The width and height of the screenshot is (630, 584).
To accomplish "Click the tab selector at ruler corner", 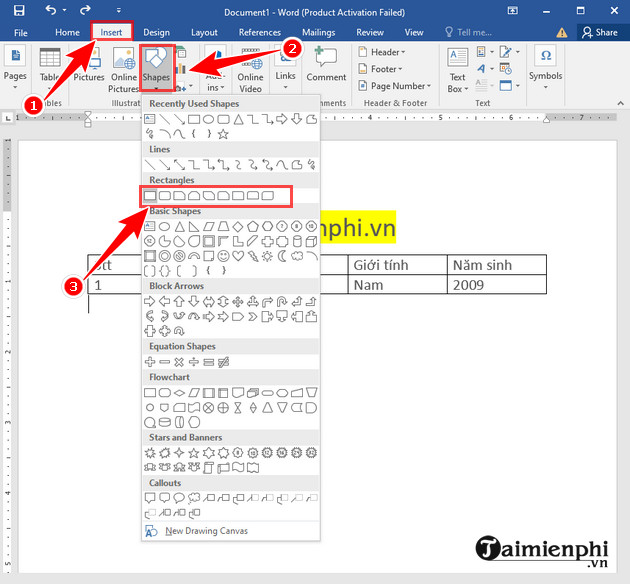I will pyautogui.click(x=8, y=118).
